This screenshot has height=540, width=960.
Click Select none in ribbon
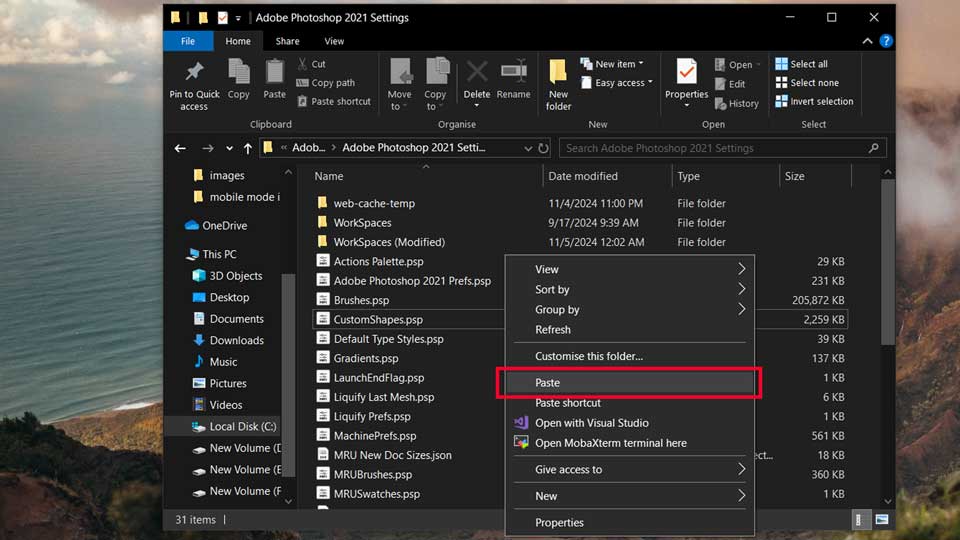807,83
